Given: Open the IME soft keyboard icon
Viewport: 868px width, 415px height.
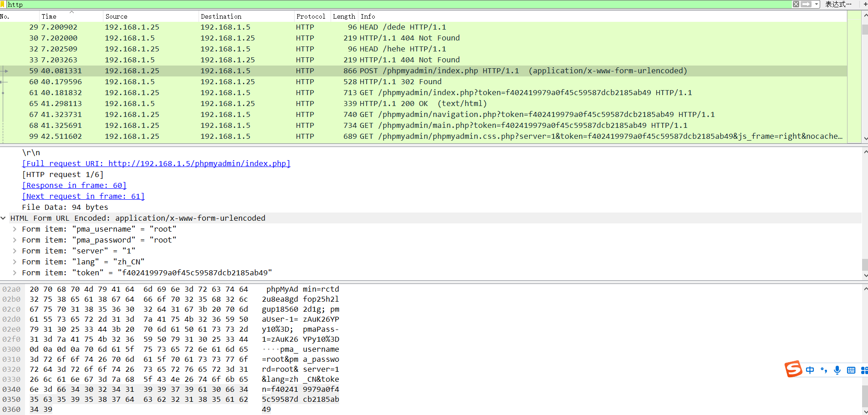Looking at the screenshot, I should click(x=851, y=370).
